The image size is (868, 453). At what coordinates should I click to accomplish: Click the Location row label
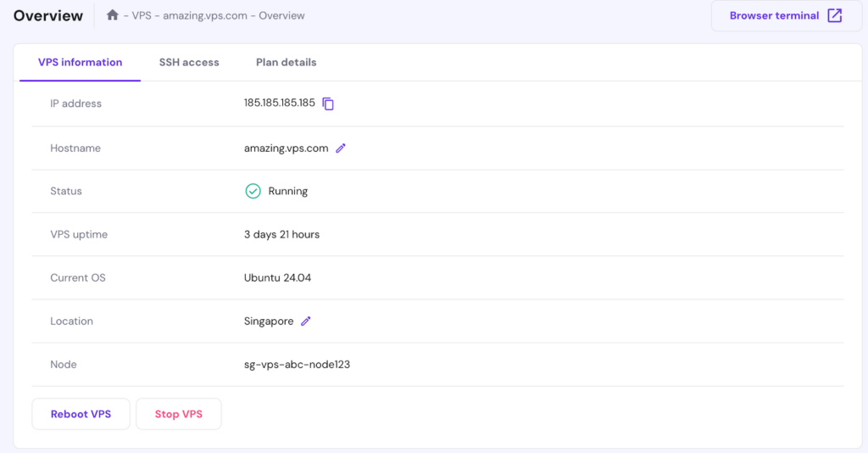(71, 322)
